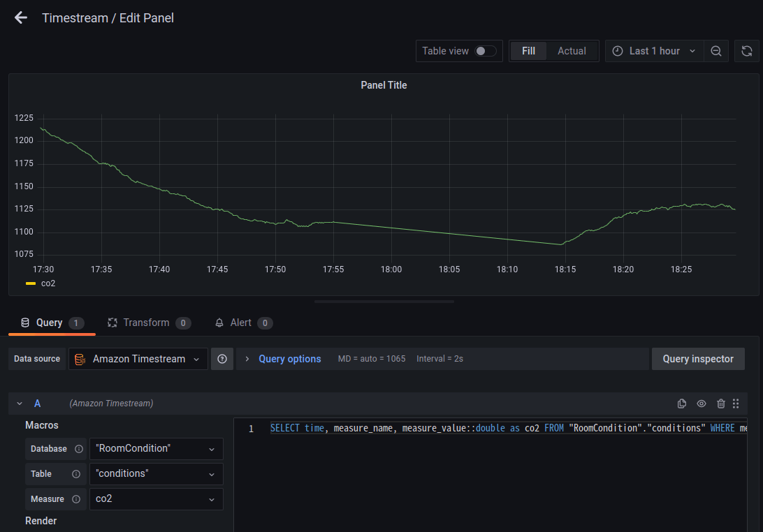
Task: Click the 1225 y-axis label
Action: pyautogui.click(x=24, y=118)
